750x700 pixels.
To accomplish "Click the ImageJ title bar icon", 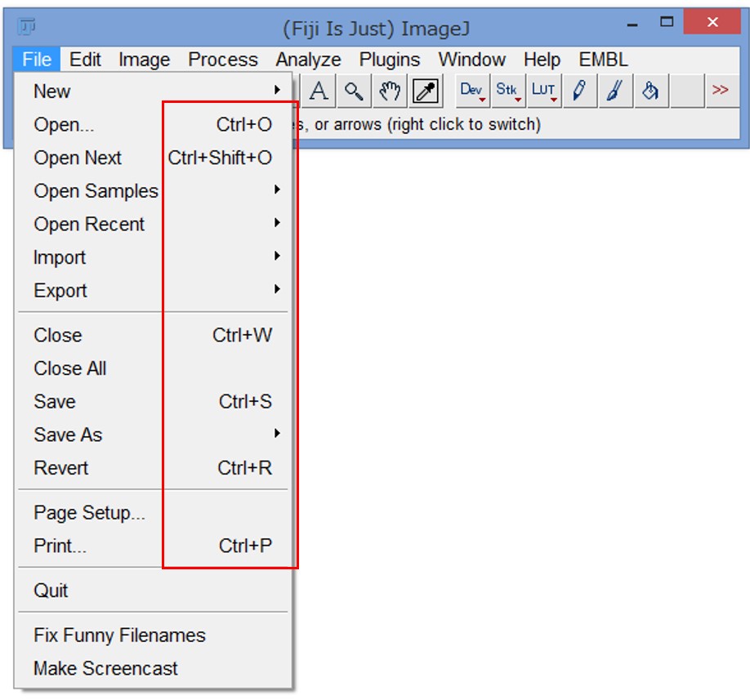I will click(26, 26).
